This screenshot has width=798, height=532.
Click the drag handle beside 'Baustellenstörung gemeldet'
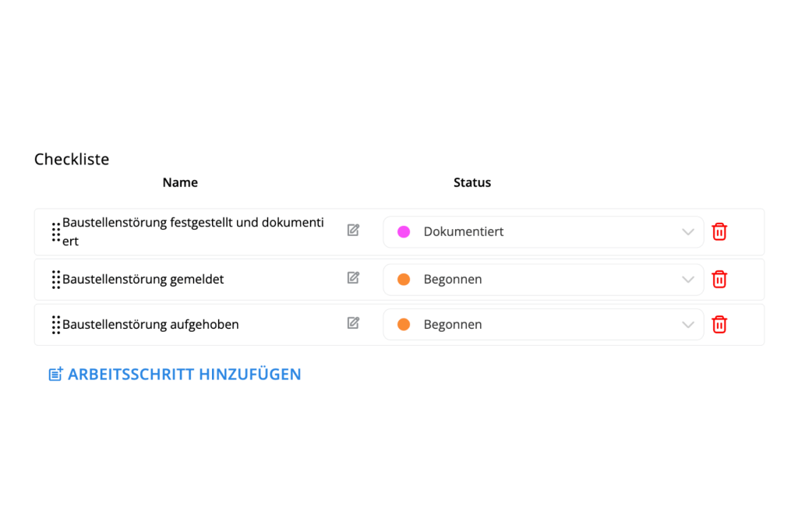[55, 279]
